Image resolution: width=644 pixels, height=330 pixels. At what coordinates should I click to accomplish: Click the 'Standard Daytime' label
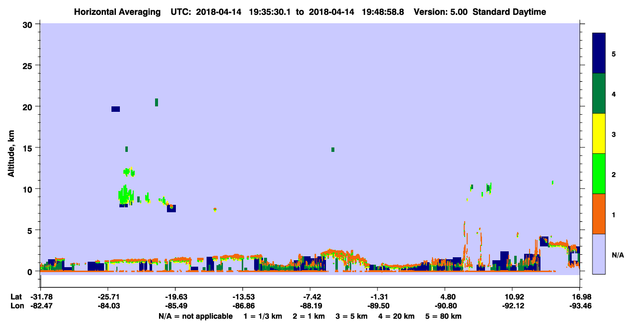tap(509, 12)
